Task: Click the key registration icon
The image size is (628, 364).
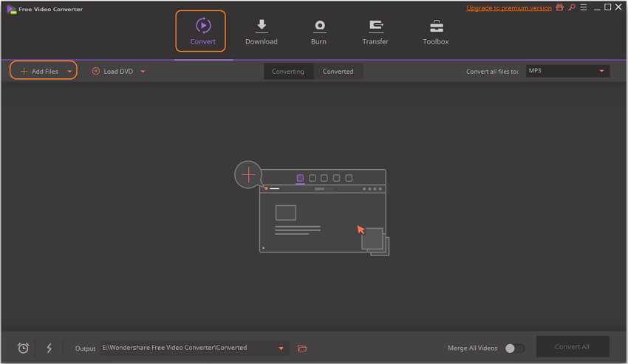Action: pyautogui.click(x=571, y=7)
